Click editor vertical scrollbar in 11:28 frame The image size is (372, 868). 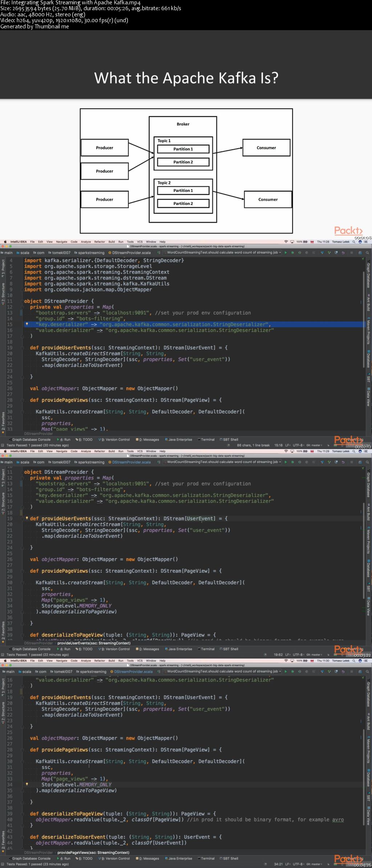click(363, 320)
